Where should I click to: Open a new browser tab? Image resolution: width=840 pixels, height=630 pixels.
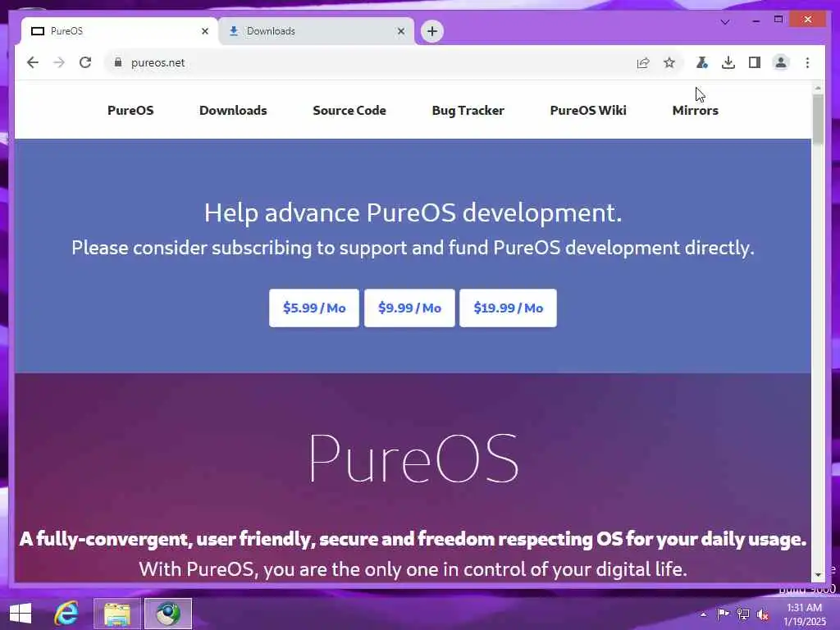click(431, 31)
